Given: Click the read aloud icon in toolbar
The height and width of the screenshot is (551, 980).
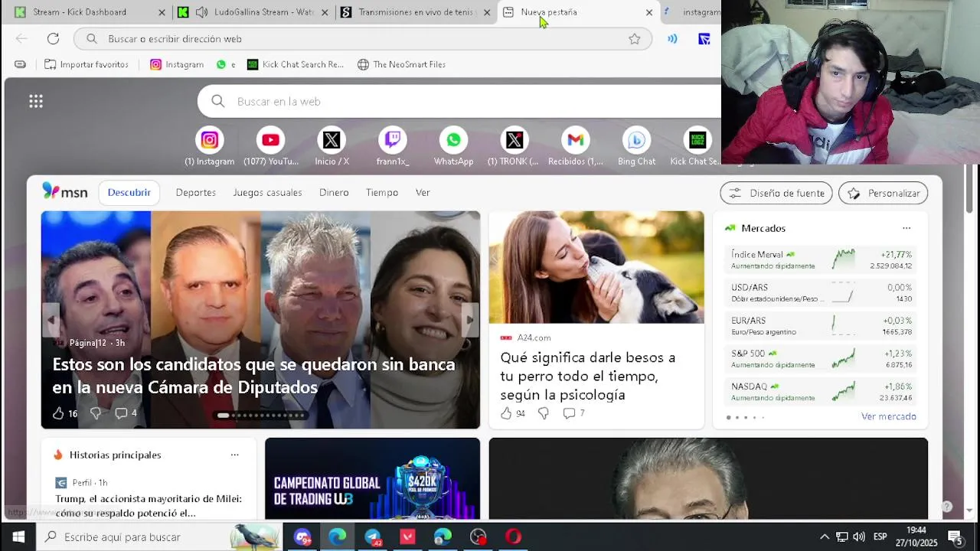Looking at the screenshot, I should pos(672,38).
